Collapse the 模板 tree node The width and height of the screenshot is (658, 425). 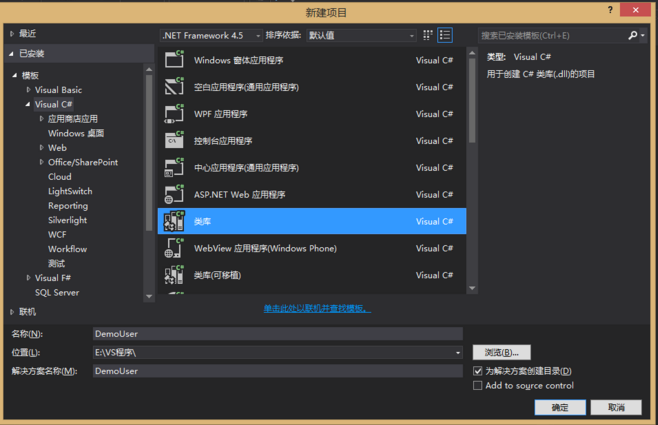(15, 76)
